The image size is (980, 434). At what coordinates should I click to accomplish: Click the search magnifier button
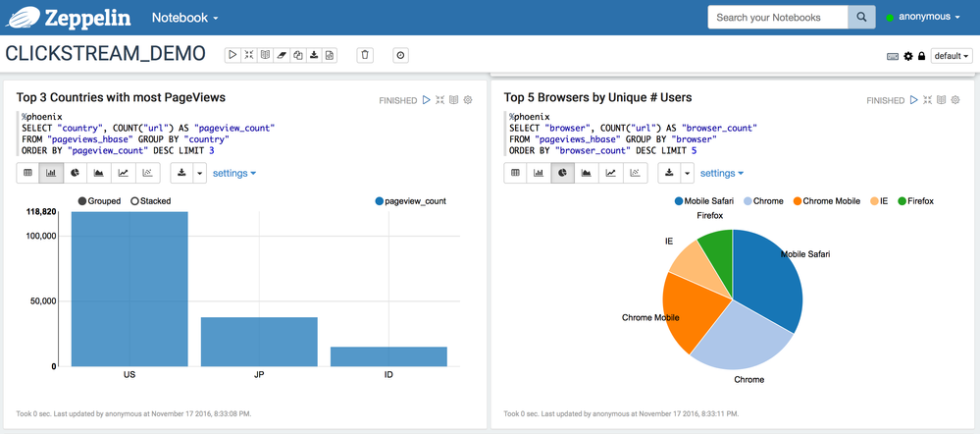pyautogui.click(x=861, y=18)
